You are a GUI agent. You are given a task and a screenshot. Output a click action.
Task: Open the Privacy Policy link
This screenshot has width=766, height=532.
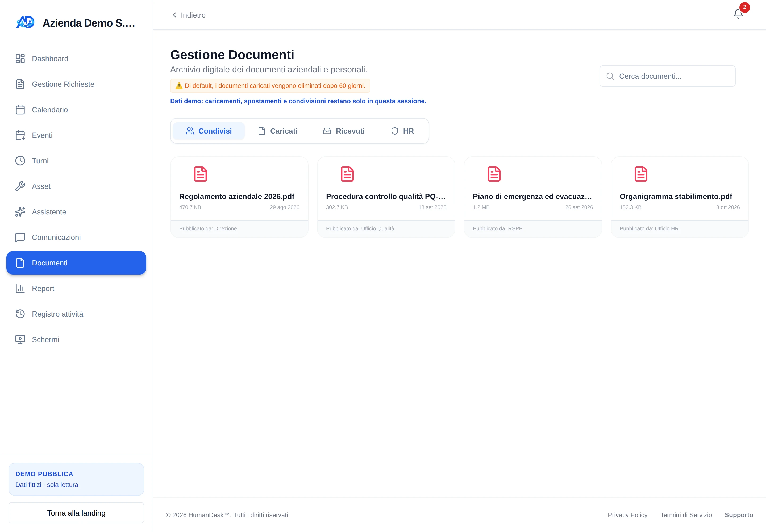coord(627,515)
